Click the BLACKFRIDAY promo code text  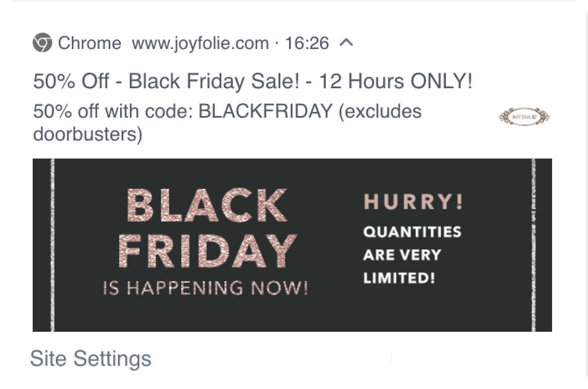tap(265, 111)
